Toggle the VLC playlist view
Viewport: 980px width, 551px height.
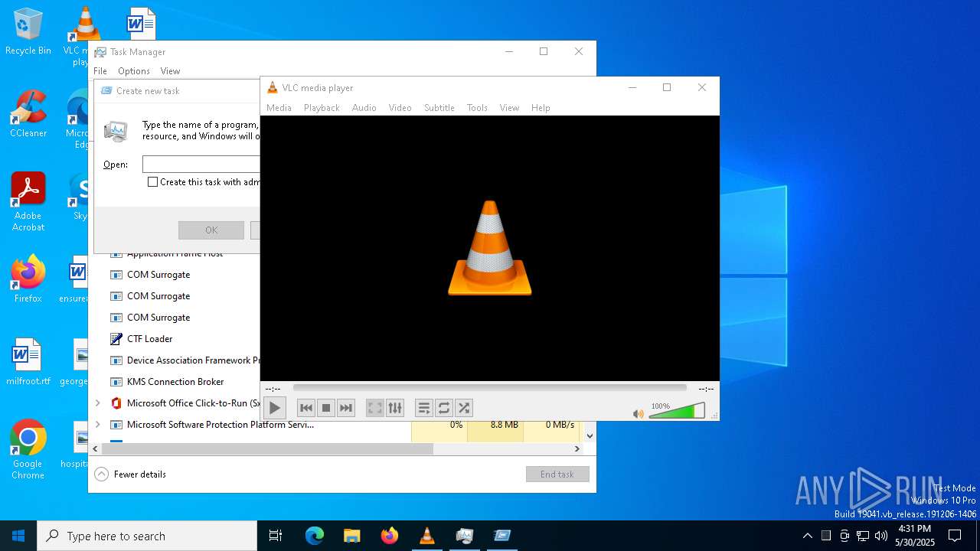tap(423, 408)
